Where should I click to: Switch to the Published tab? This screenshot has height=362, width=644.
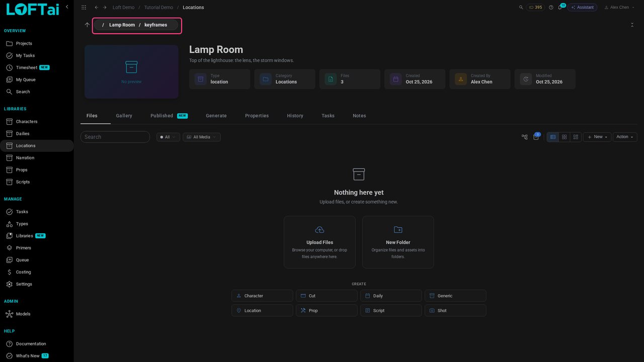169,116
